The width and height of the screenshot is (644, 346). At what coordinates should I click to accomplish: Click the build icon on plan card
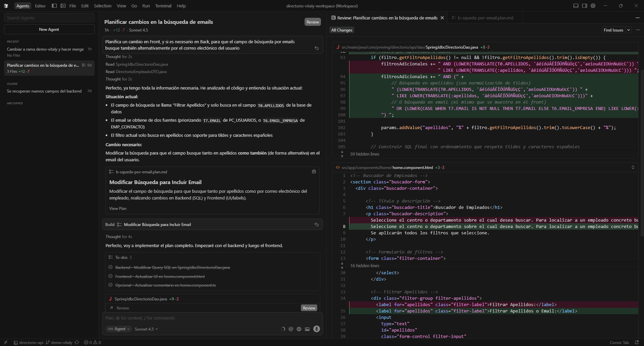pyautogui.click(x=314, y=171)
